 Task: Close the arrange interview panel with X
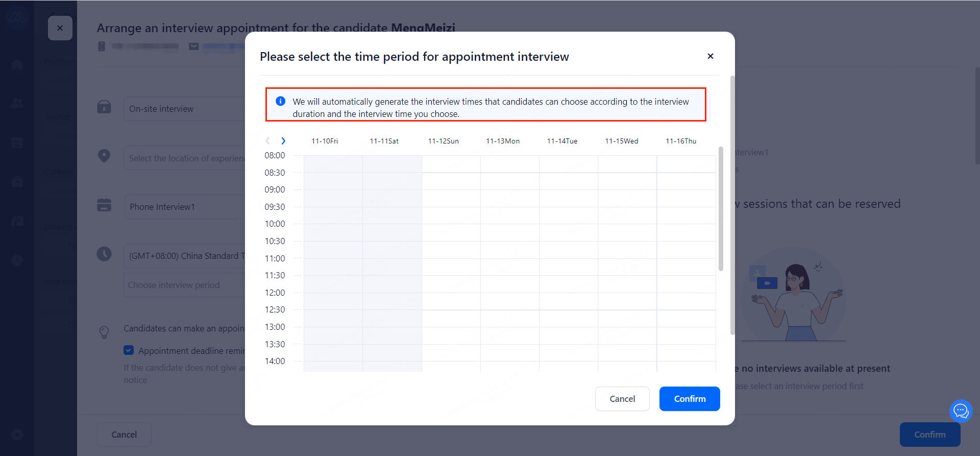point(60,28)
